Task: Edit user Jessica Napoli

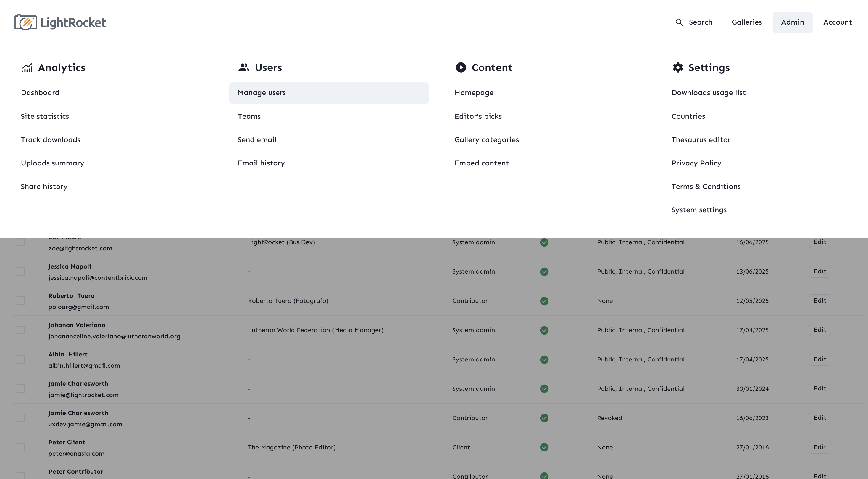Action: pyautogui.click(x=820, y=271)
